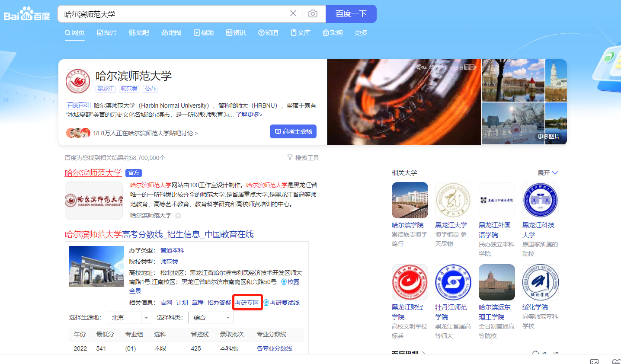Open the 地图 tab
621x364 pixels.
tap(172, 32)
